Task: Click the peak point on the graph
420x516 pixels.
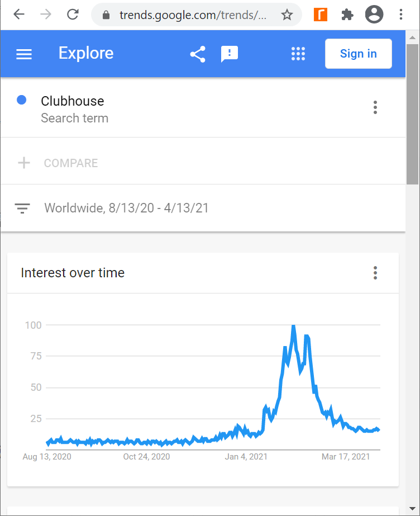Action: point(293,326)
